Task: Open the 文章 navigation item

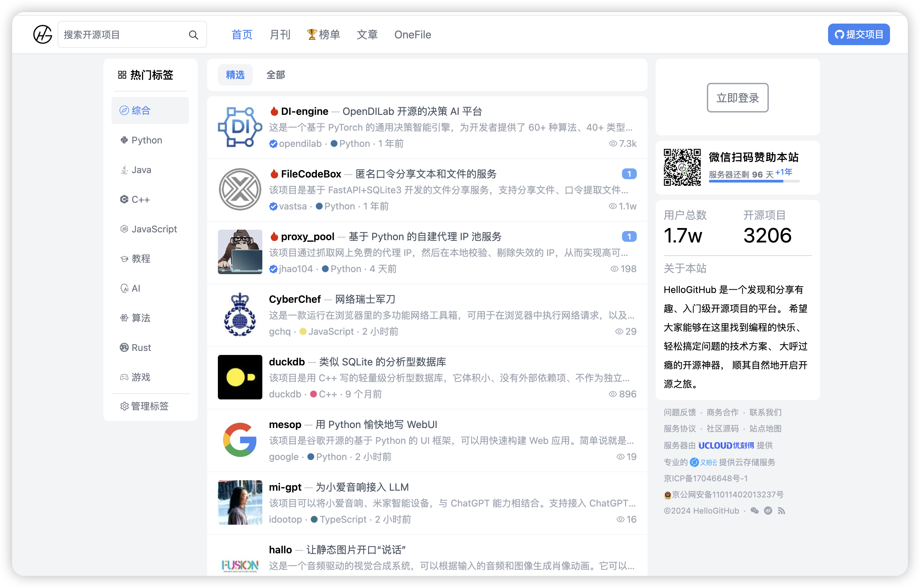Action: click(367, 35)
